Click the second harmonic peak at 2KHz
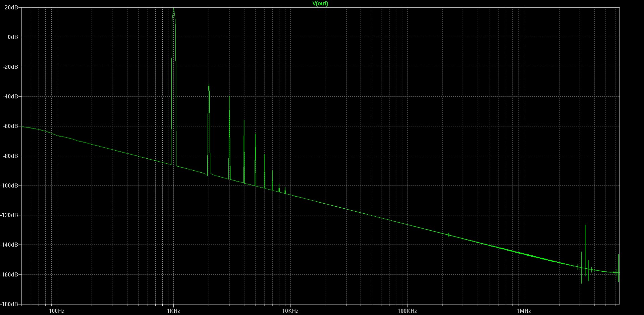Screen dimensions: 644x315 [x=209, y=85]
